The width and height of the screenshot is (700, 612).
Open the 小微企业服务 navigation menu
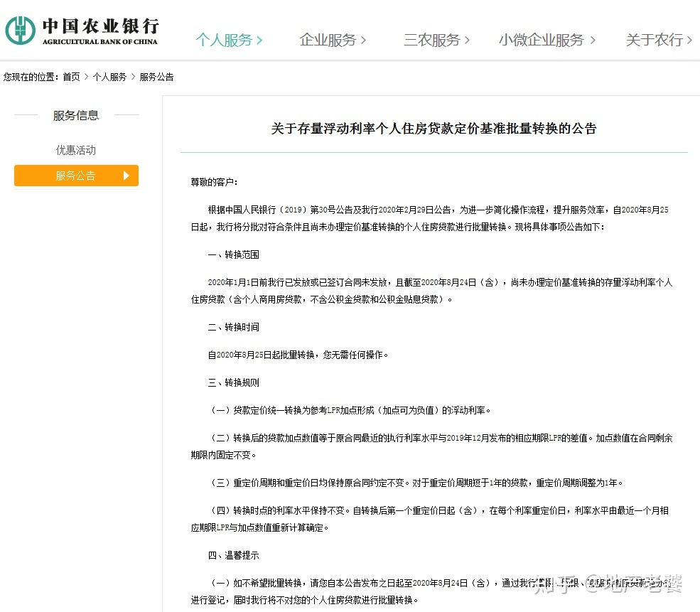(x=547, y=41)
